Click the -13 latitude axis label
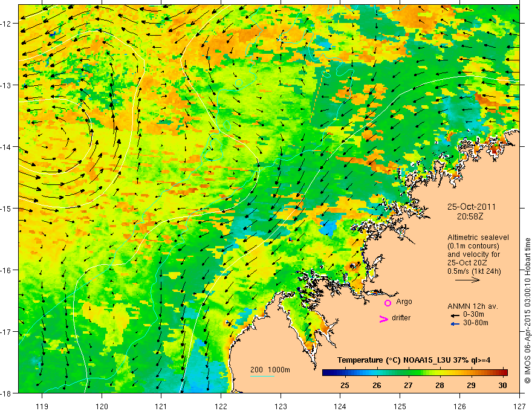The width and height of the screenshot is (532, 411). coord(6,85)
